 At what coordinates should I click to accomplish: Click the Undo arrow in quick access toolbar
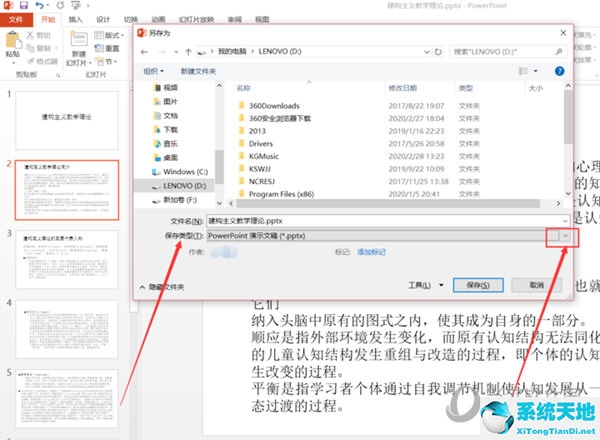(39, 5)
